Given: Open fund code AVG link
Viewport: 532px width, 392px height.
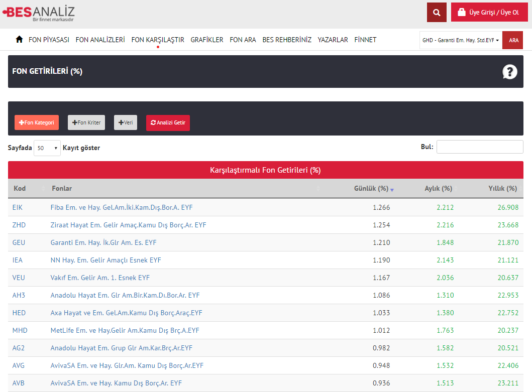Looking at the screenshot, I should tap(18, 366).
